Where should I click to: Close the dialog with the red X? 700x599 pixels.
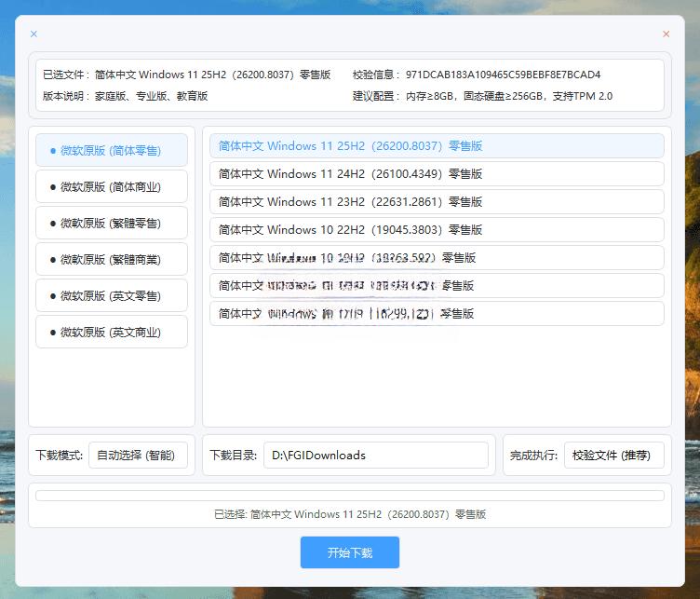tap(666, 34)
